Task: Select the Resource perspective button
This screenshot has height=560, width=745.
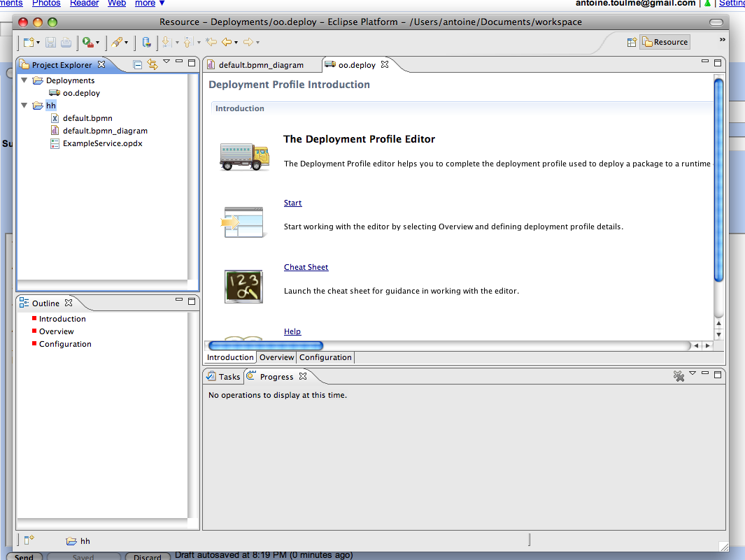Action: (665, 42)
